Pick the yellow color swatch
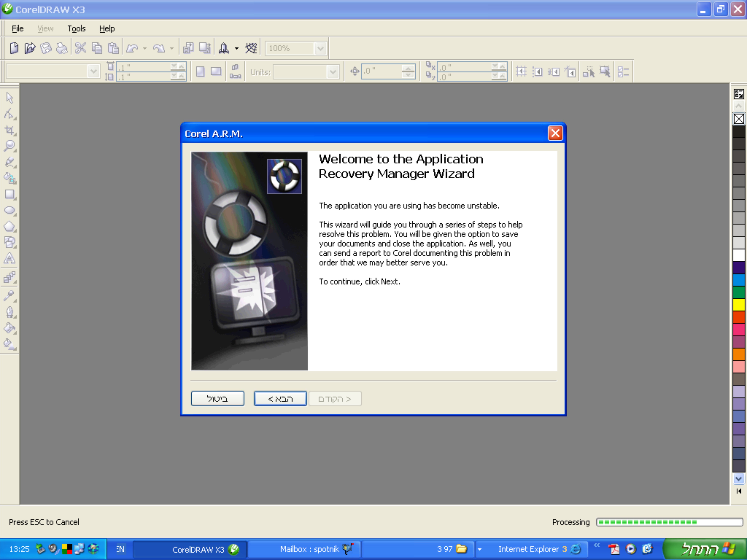Viewport: 747px width, 560px height. click(x=739, y=305)
